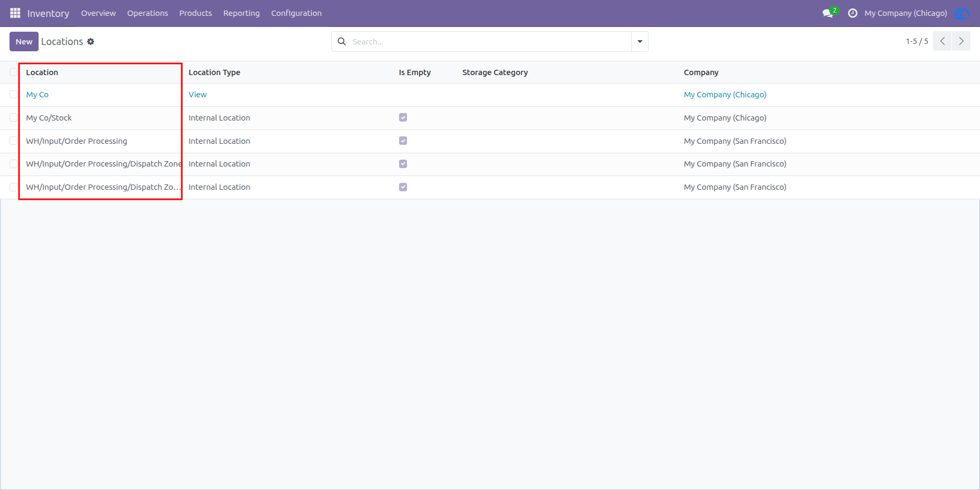Select the My Co/Stock row checkbox
This screenshot has width=980, height=490.
point(13,117)
